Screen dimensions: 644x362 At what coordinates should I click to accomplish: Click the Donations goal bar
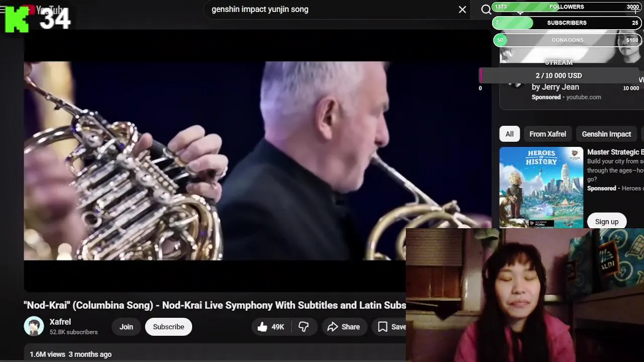click(x=567, y=40)
